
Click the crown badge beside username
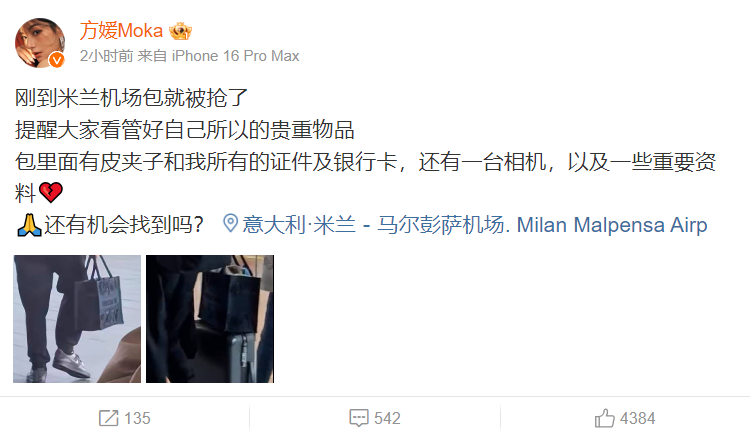tap(180, 32)
